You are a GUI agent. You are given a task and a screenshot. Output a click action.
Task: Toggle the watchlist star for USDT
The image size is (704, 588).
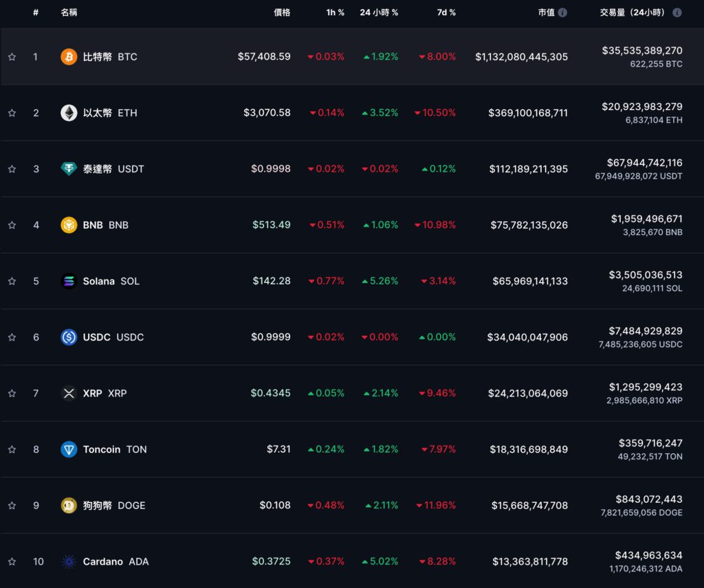[x=12, y=169]
